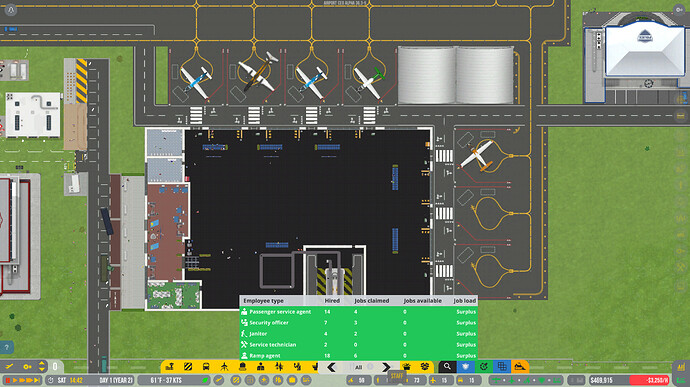690x387 pixels.
Task: Open the bus transport build menu
Action: (206, 367)
